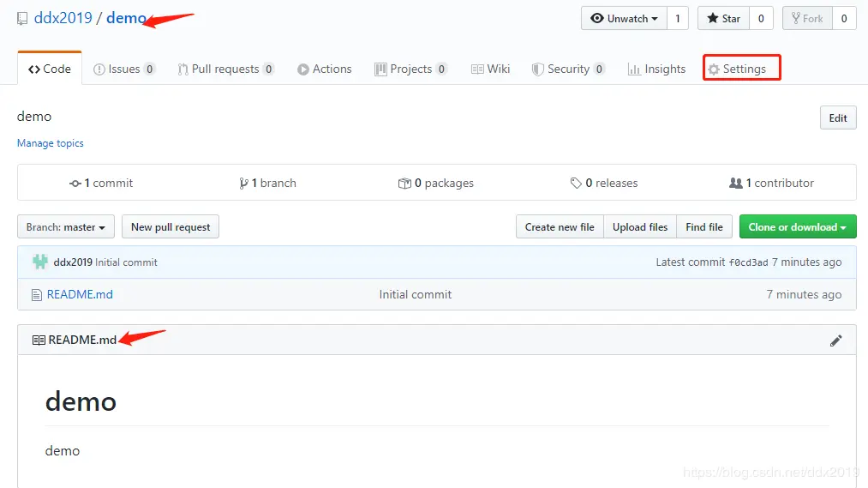The height and width of the screenshot is (488, 868).
Task: Open the repository Settings tab
Action: [x=738, y=69]
